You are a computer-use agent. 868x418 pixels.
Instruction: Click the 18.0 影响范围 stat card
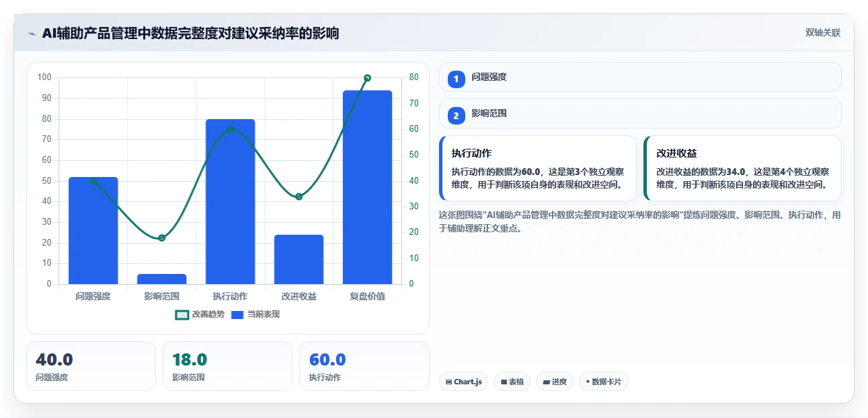point(227,366)
